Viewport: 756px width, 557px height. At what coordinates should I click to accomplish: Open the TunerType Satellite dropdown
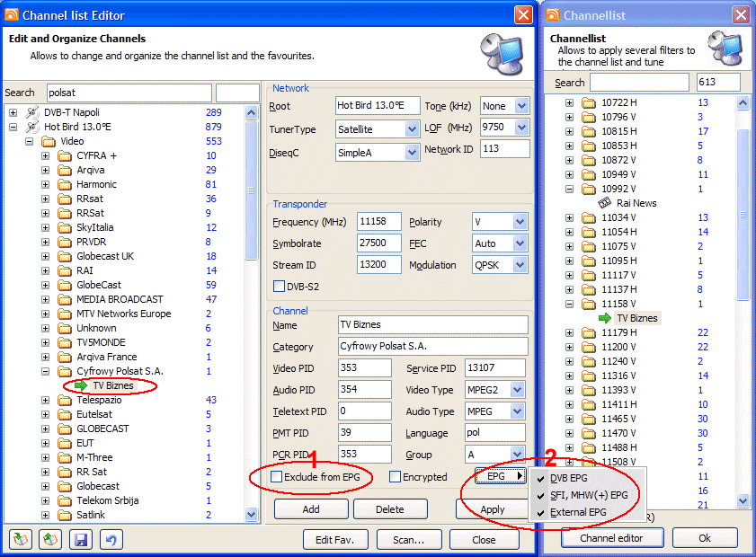click(412, 129)
